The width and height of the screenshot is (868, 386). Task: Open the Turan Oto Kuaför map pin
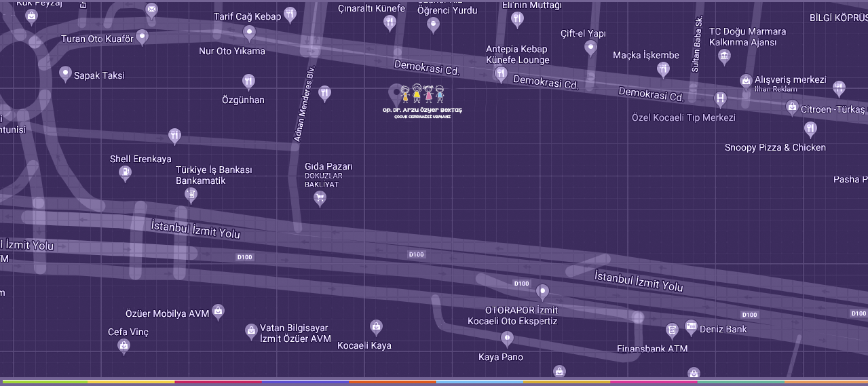tap(142, 37)
